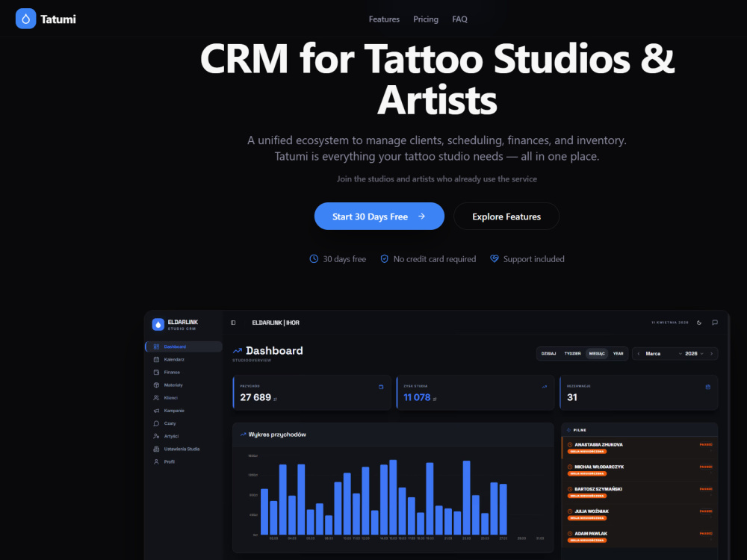Click the clock icon beside Bartosz Szymański

coord(570,489)
